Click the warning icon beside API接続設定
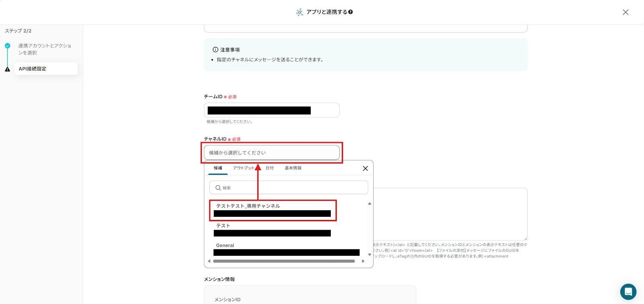 [x=7, y=69]
